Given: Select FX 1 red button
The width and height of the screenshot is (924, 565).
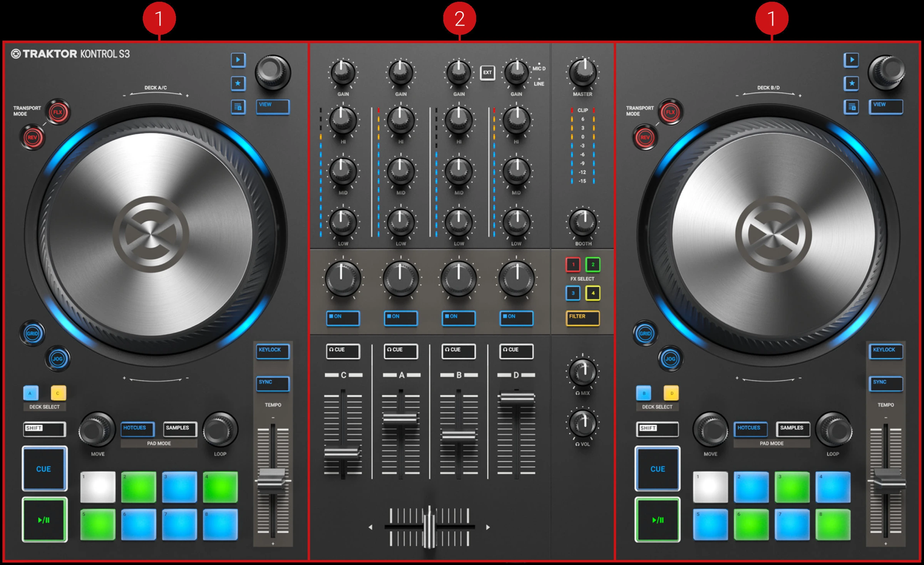Looking at the screenshot, I should (573, 264).
